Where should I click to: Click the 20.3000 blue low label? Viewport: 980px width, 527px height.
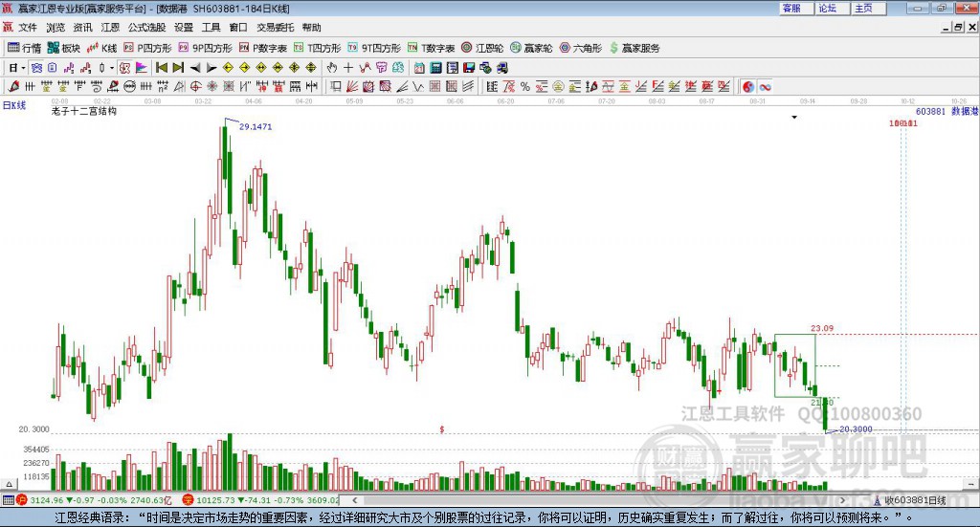pos(856,429)
